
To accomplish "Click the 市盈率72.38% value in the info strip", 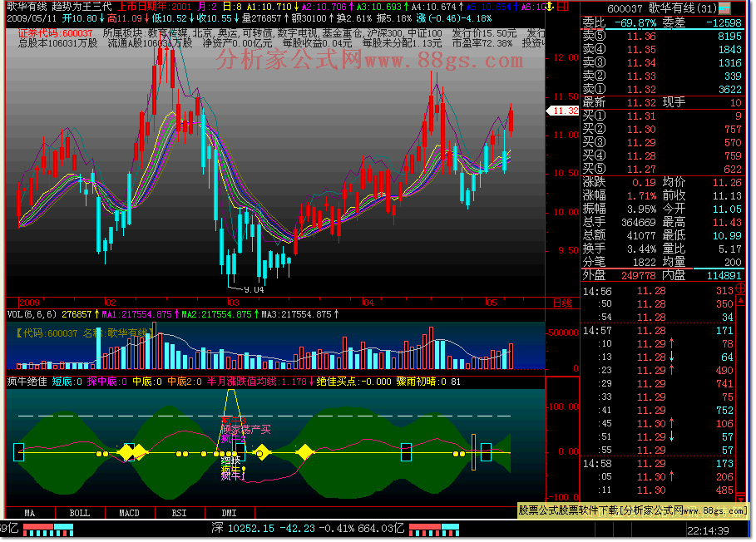I will 482,43.
